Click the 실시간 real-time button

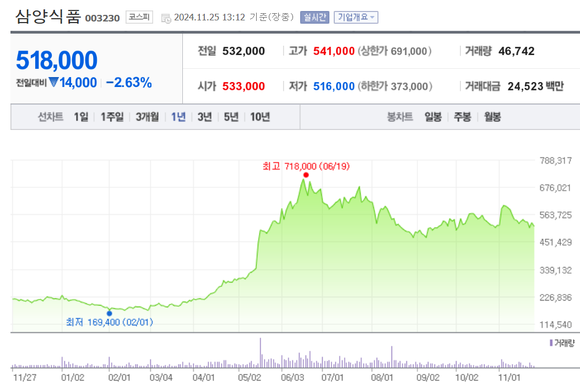point(315,18)
